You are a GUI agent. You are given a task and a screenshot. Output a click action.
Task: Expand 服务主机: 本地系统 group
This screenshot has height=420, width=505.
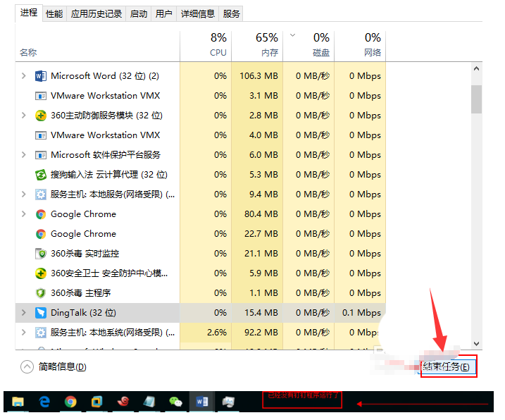(x=23, y=333)
